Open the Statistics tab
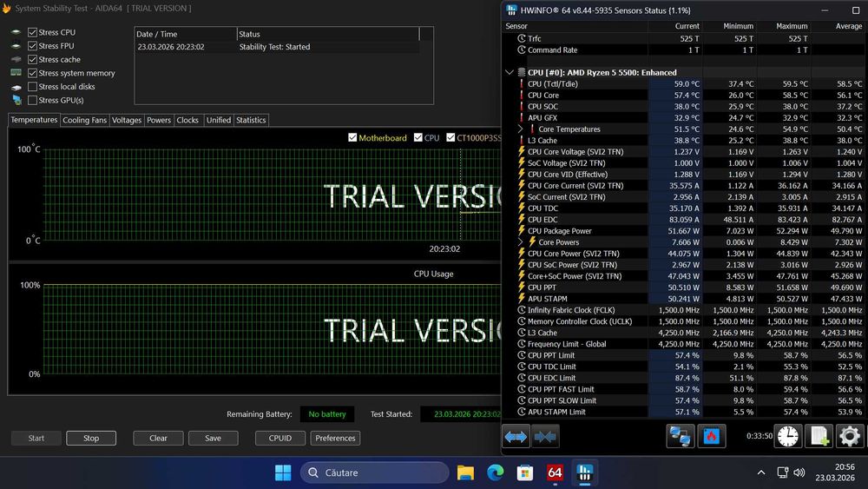 pos(252,120)
